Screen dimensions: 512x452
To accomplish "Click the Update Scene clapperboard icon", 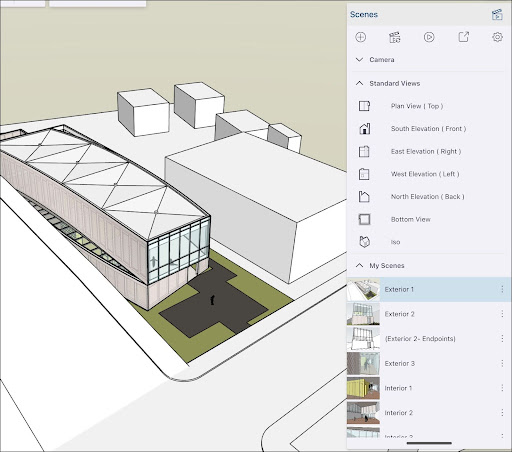I will pos(395,37).
